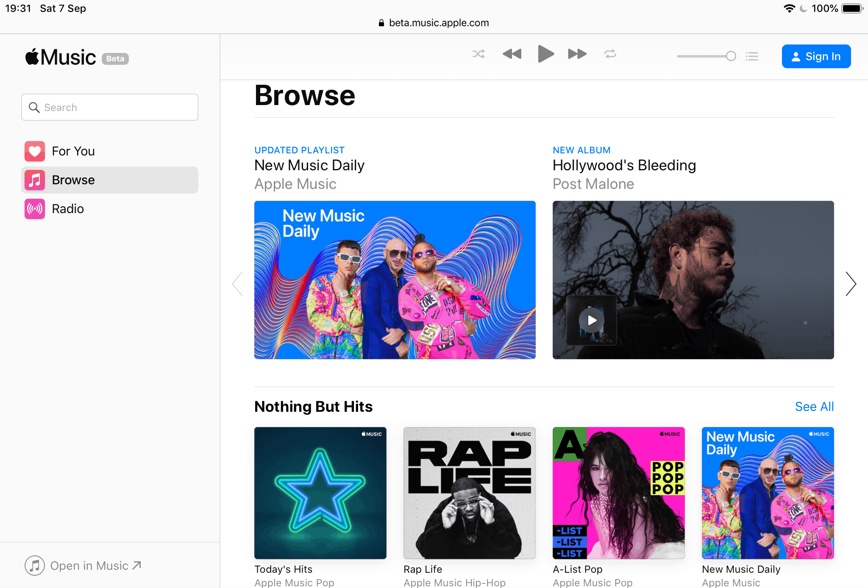Click the Apple Music logo
Viewport: 868px width, 588px height.
pyautogui.click(x=61, y=57)
